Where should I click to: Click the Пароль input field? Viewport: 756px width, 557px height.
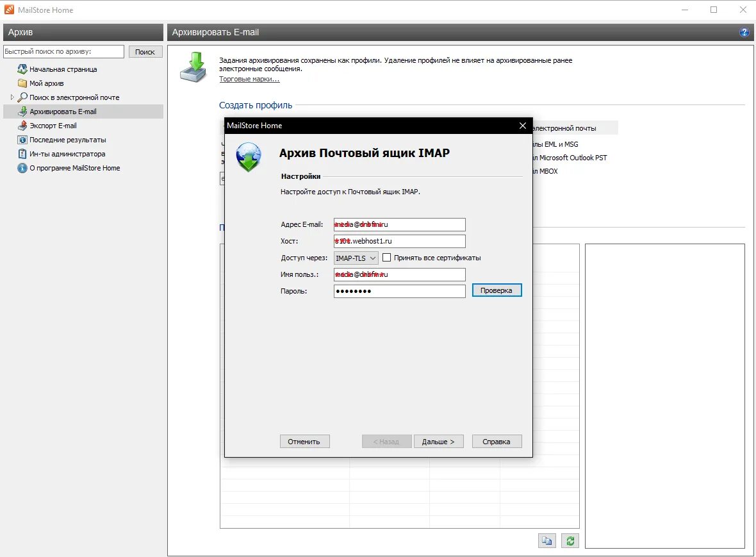(x=399, y=291)
